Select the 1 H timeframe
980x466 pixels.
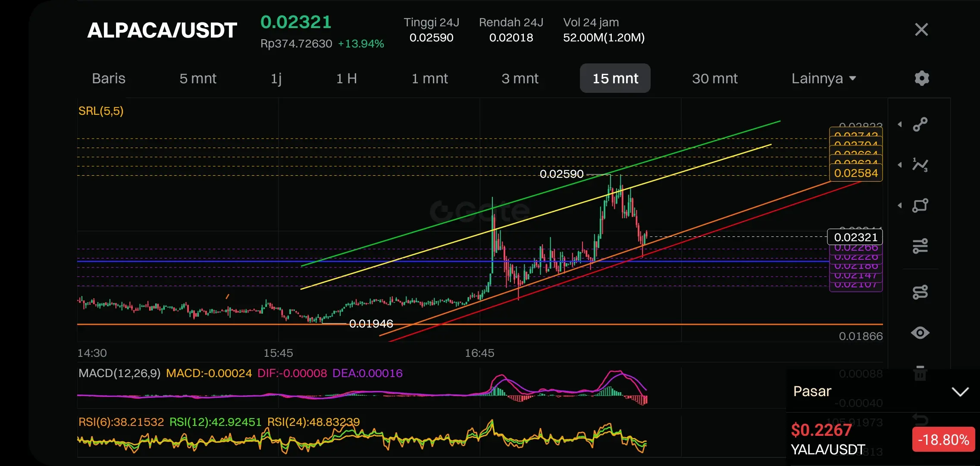click(347, 79)
